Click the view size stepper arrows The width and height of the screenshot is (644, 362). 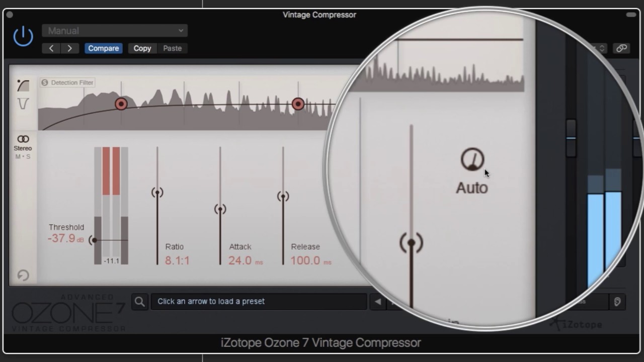[601, 48]
